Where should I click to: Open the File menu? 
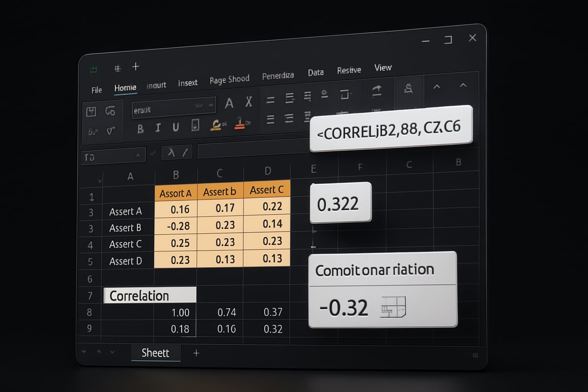[x=96, y=90]
